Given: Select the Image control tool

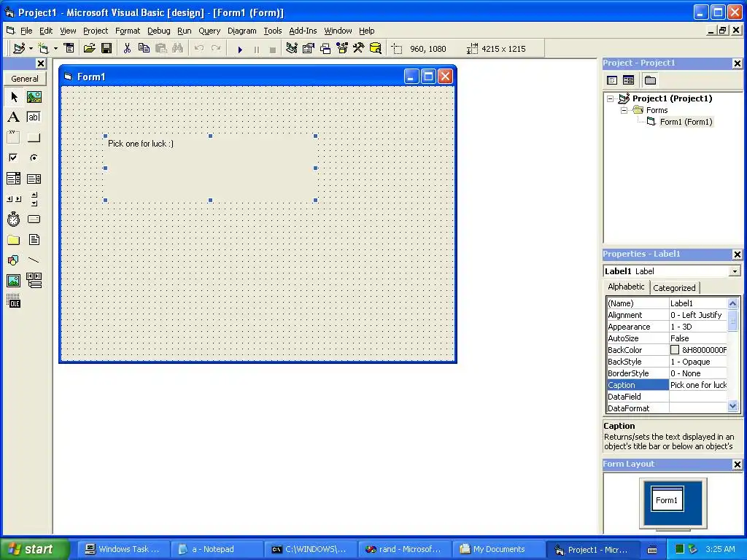Looking at the screenshot, I should point(14,281).
